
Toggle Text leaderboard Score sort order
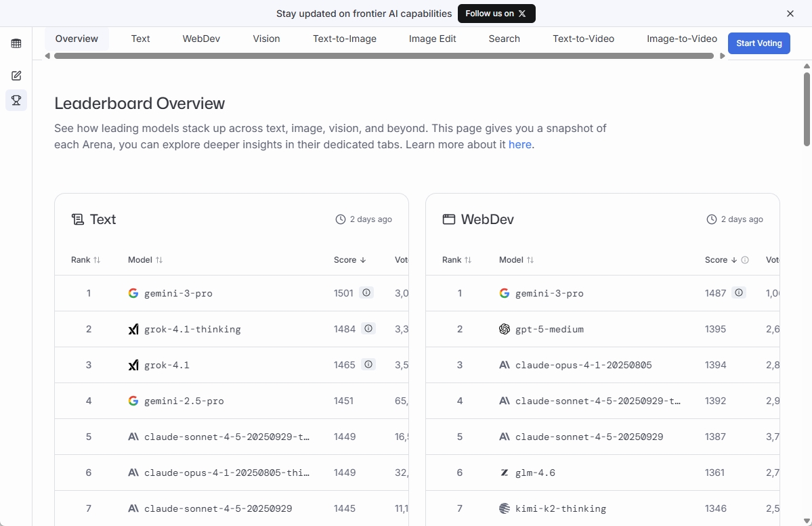coord(349,260)
